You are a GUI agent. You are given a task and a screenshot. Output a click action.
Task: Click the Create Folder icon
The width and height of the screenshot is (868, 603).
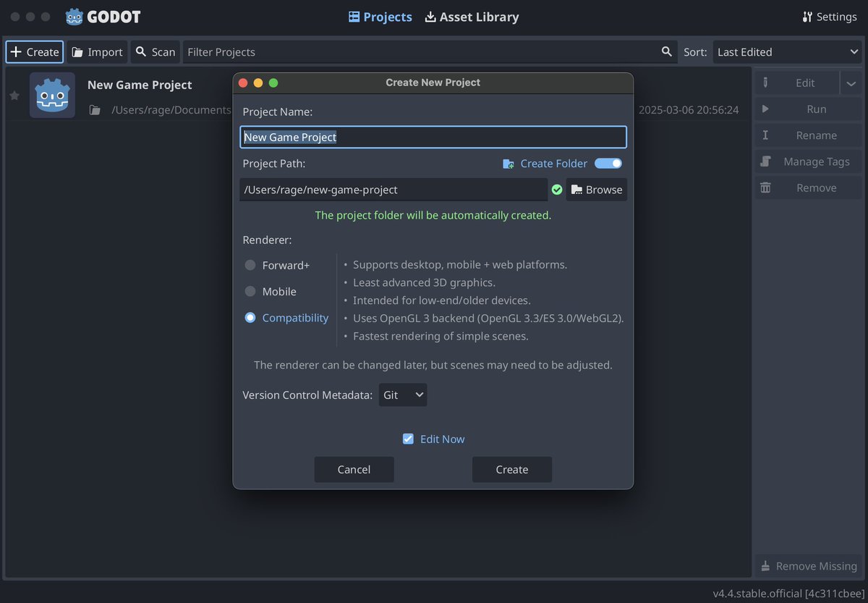(x=509, y=164)
